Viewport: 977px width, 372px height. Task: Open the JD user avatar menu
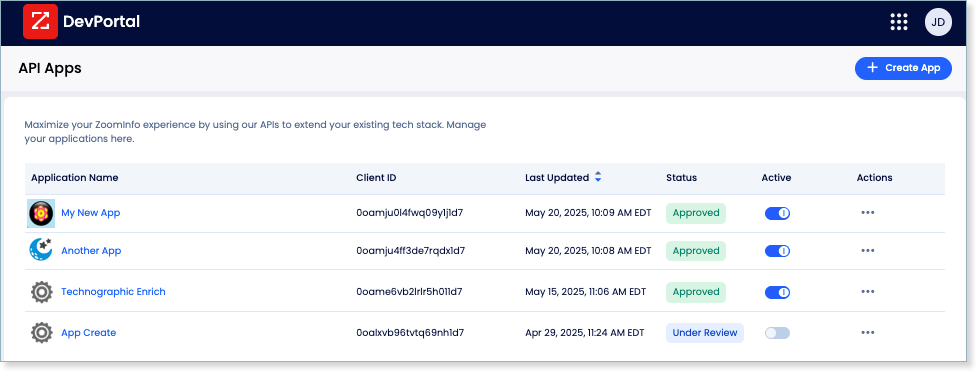[938, 22]
